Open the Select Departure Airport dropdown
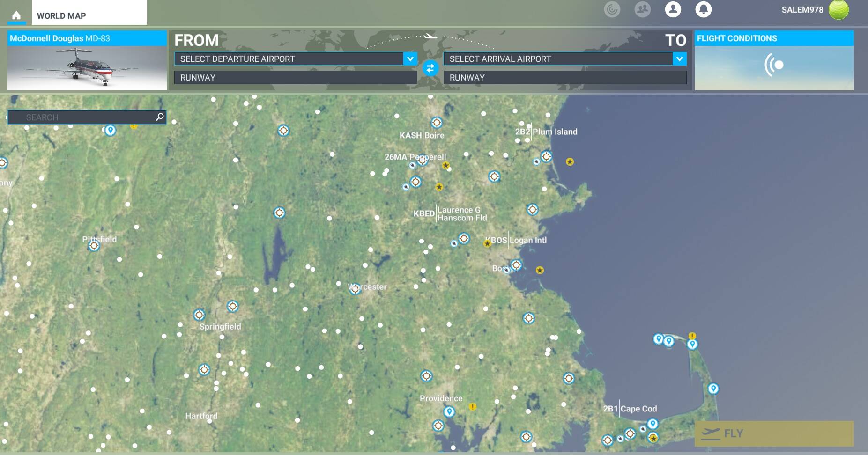 point(295,59)
